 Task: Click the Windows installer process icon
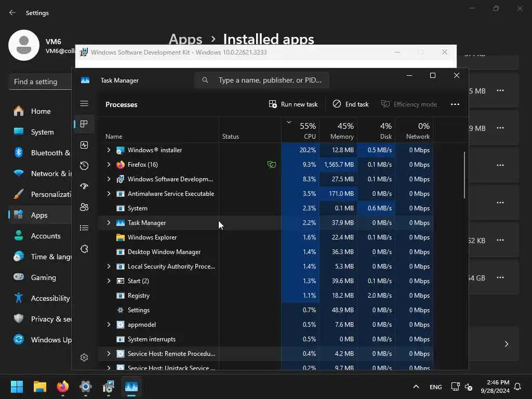pyautogui.click(x=121, y=150)
